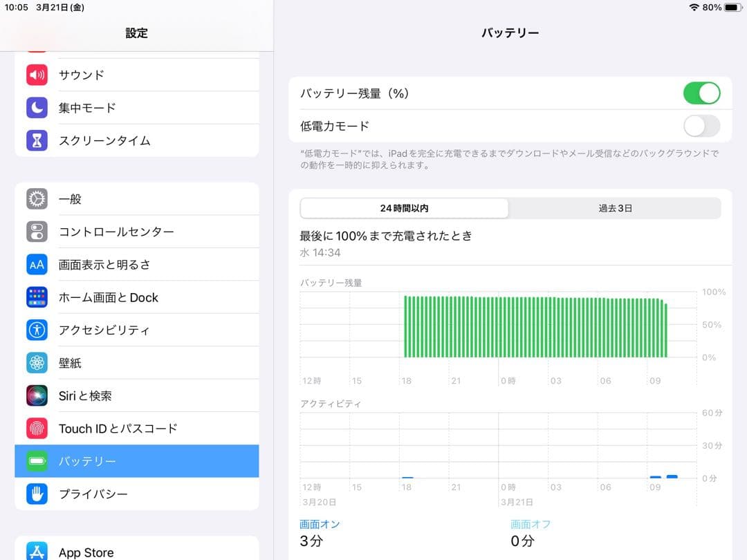The image size is (747, 560).
Task: Open Siriと検索 via its Siri icon
Action: point(37,395)
